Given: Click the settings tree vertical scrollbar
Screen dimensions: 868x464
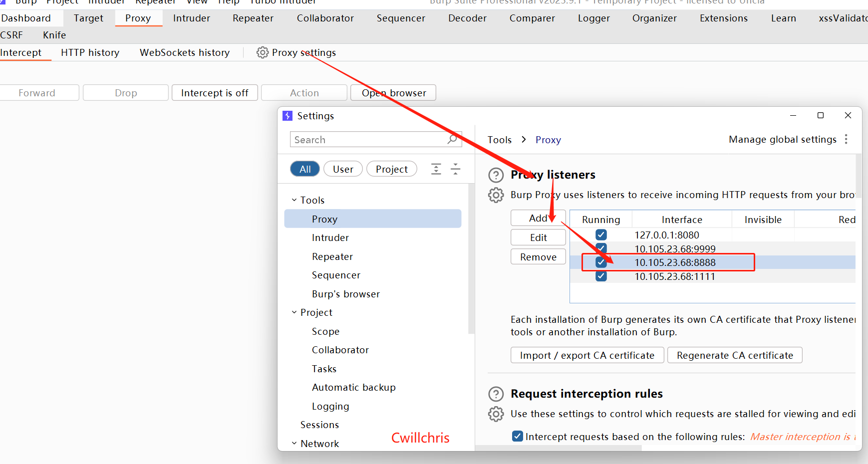Looking at the screenshot, I should pos(471,258).
